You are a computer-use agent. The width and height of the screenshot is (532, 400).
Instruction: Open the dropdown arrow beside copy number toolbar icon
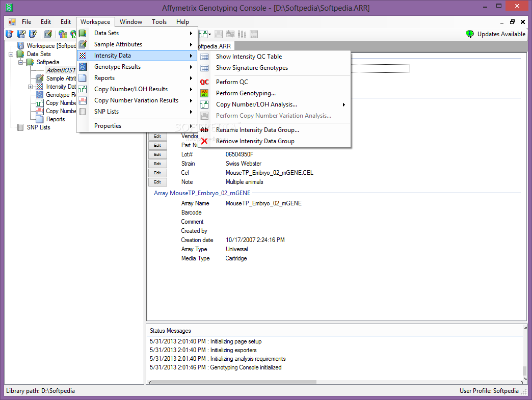pyautogui.click(x=209, y=34)
